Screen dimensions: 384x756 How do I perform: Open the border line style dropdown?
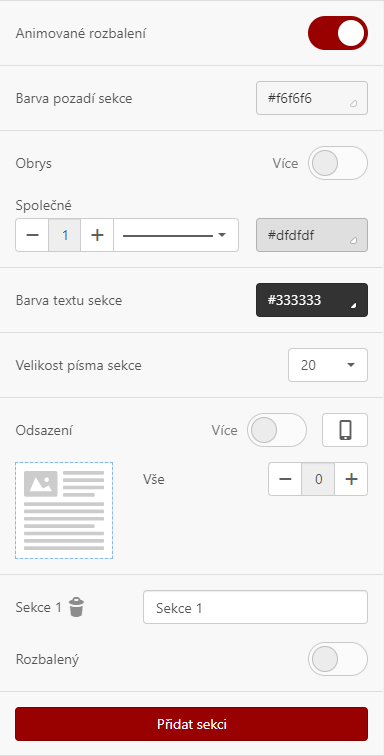click(x=176, y=235)
